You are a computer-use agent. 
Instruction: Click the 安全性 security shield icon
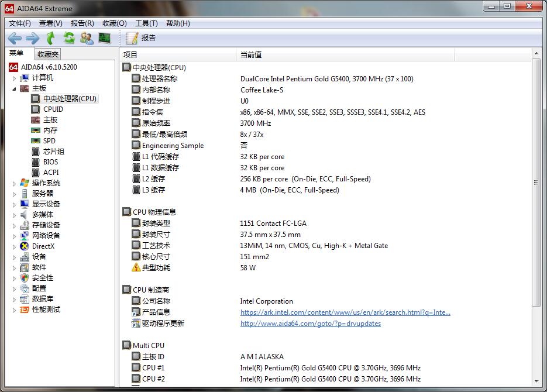click(x=25, y=278)
